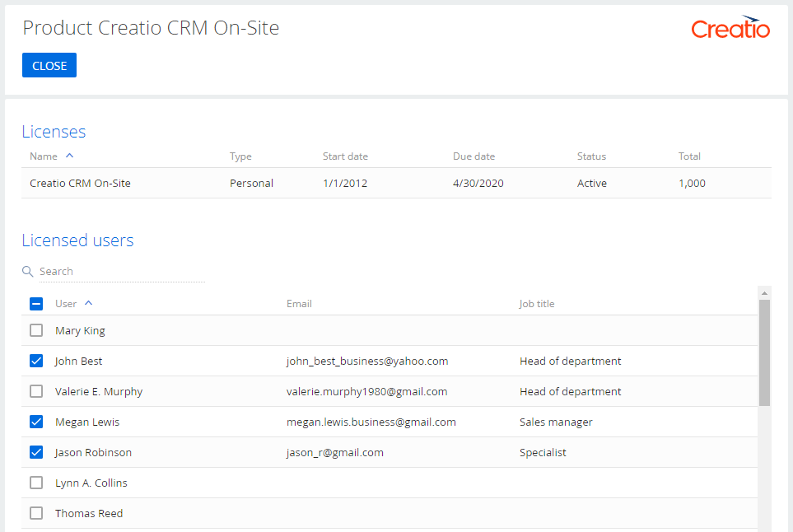Click the John Best user name

click(78, 361)
